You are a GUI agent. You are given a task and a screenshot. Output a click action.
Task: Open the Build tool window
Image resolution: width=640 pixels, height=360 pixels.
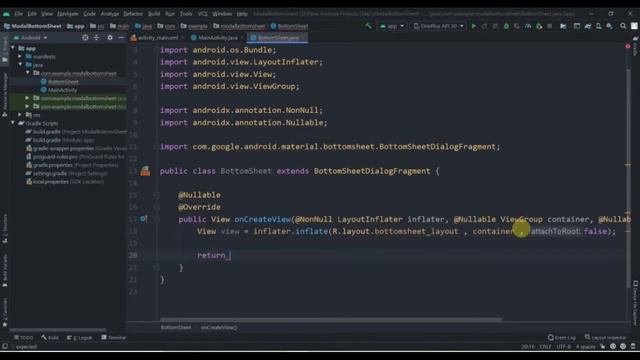click(x=50, y=338)
